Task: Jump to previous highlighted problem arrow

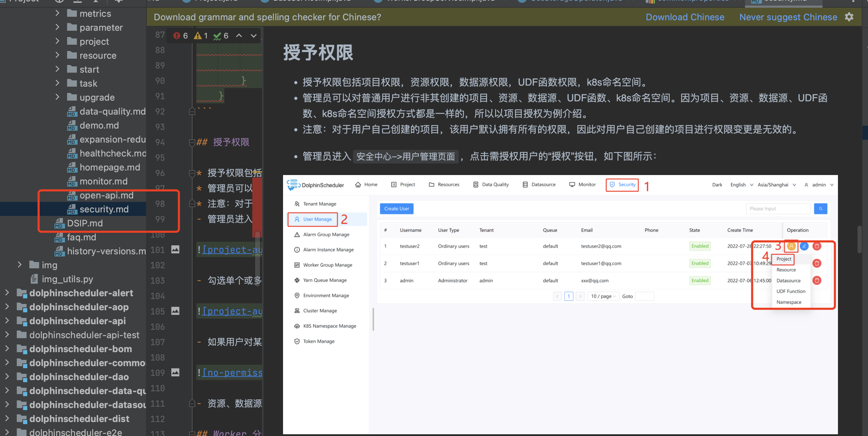Action: pos(239,36)
